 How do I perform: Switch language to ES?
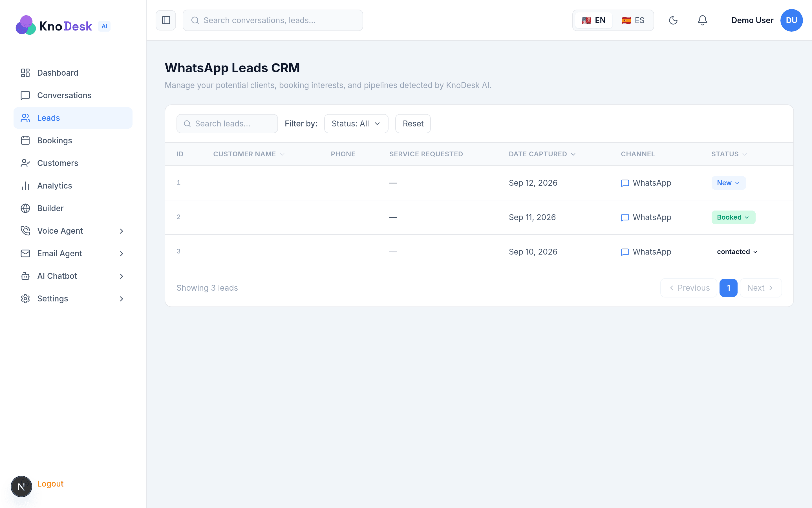(x=633, y=20)
